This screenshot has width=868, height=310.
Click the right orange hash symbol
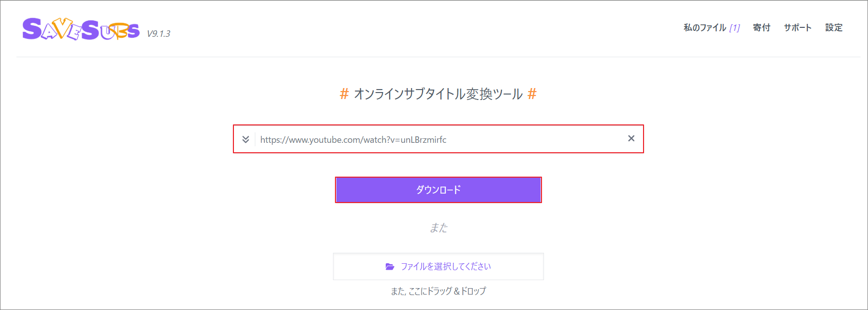[532, 94]
